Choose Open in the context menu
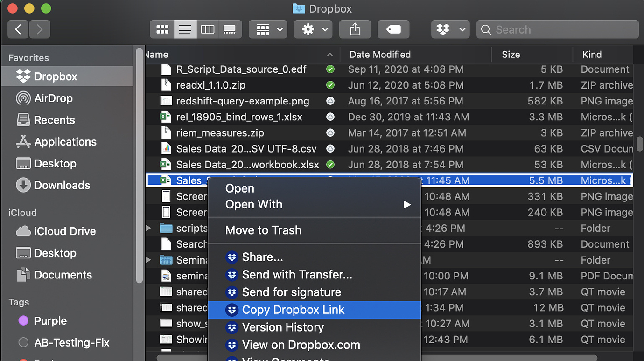The width and height of the screenshot is (644, 361). 314,188
